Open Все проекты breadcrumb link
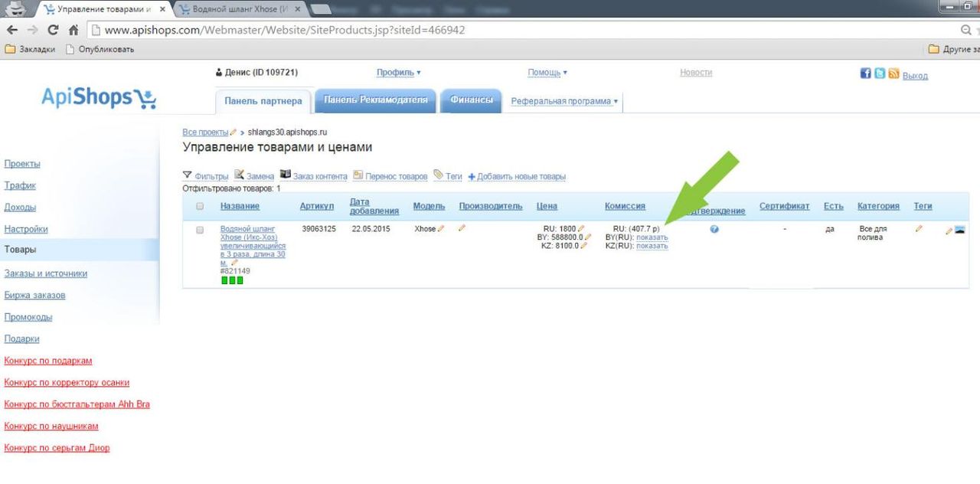The width and height of the screenshot is (980, 484). tap(205, 132)
